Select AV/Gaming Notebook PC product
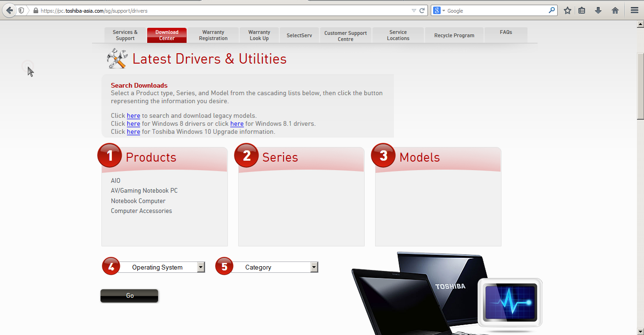Screen dimensions: 644x335 144,191
